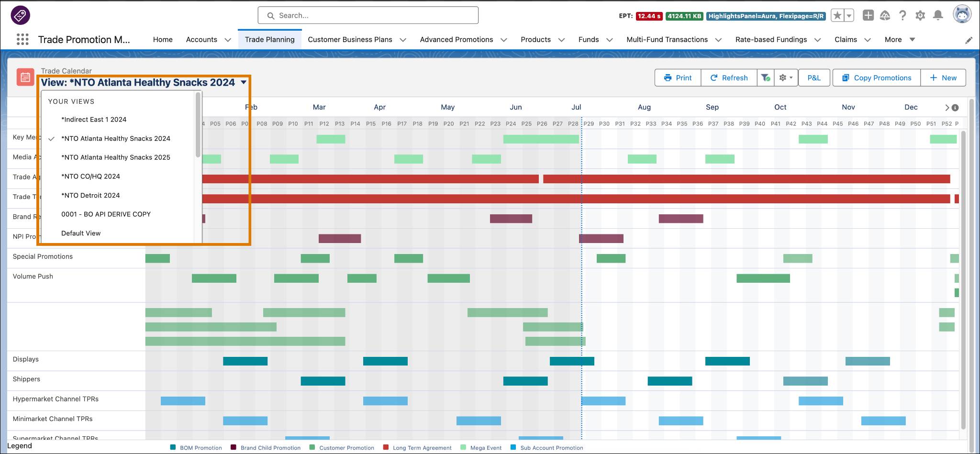Viewport: 980px width, 454px height.
Task: Expand Rate-based Fundings dropdown chevron
Action: (817, 40)
